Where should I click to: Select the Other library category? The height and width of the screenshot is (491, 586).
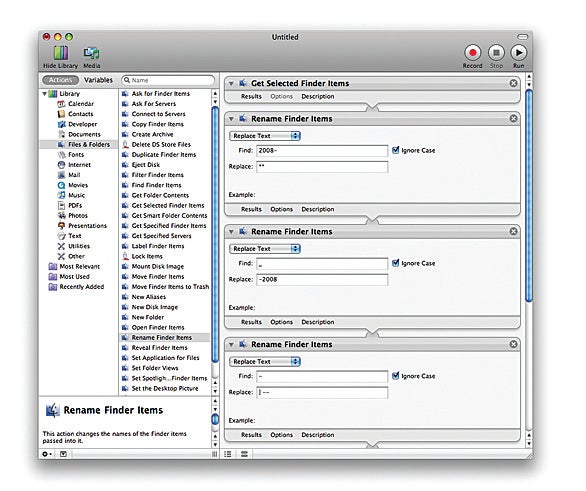[71, 256]
